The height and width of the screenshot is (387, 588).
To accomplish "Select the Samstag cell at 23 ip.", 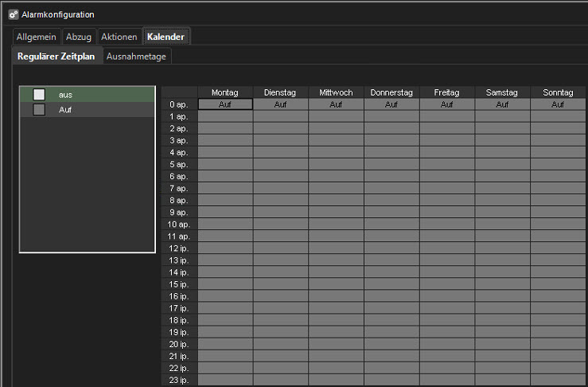I will click(502, 381).
